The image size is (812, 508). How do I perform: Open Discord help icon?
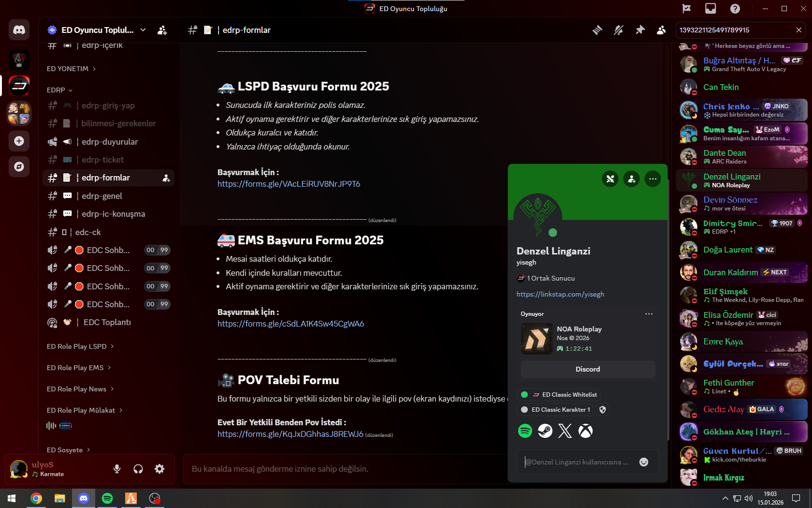pos(735,9)
